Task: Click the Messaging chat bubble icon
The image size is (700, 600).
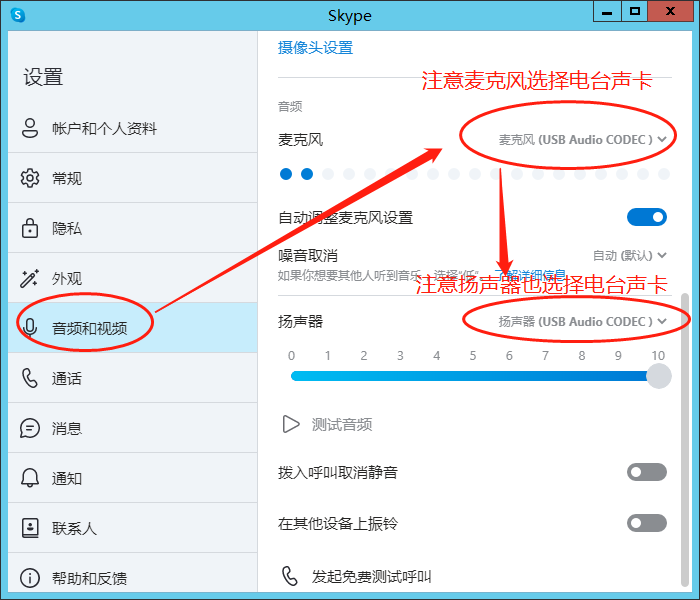Action: (x=30, y=428)
